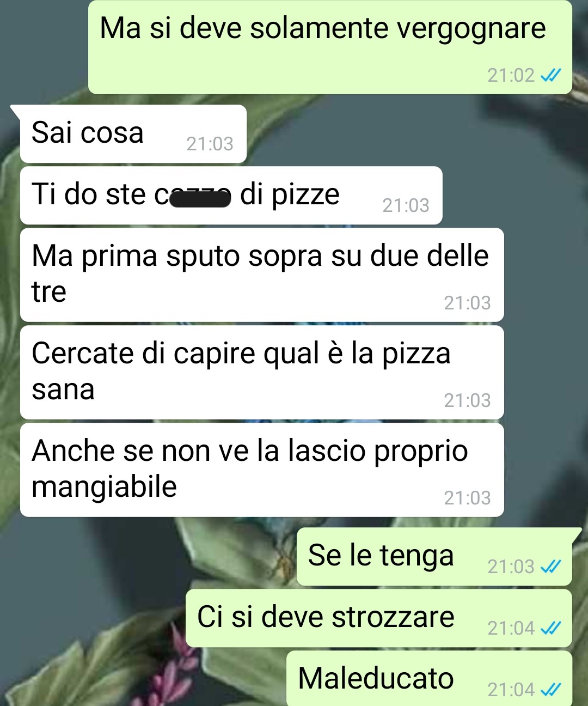Image resolution: width=588 pixels, height=706 pixels.
Task: Select the 'Maleducato' message bubble
Action: click(x=430, y=679)
